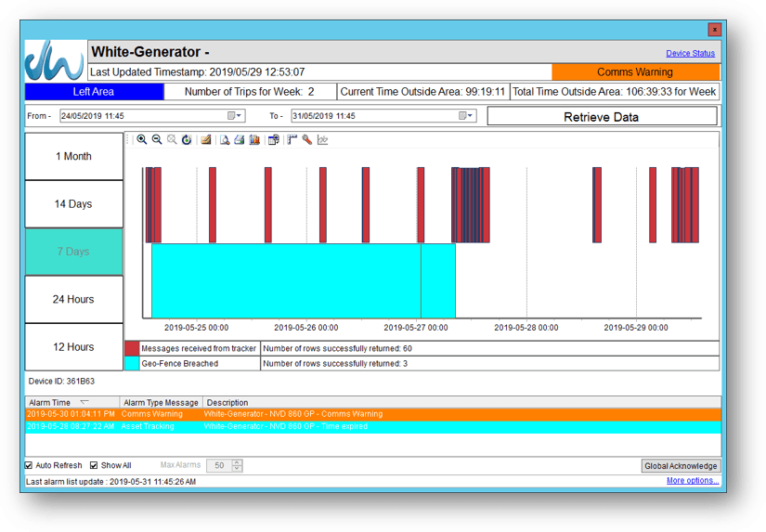766x532 pixels.
Task: Click the 2019-05-28 00:00 axis label
Action: click(526, 328)
